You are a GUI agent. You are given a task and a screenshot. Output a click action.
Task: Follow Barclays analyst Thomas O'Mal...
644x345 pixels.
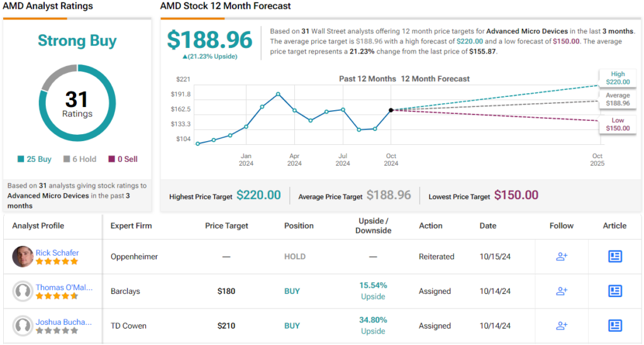(x=562, y=291)
